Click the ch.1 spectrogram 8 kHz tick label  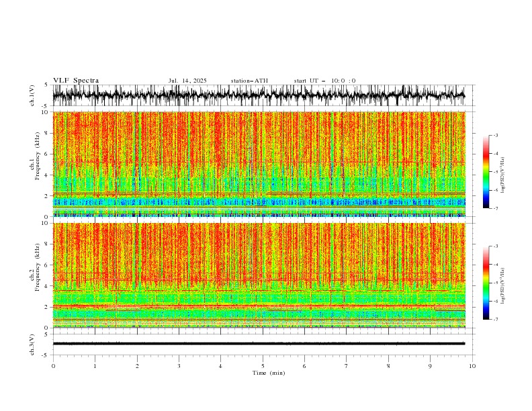(x=47, y=133)
